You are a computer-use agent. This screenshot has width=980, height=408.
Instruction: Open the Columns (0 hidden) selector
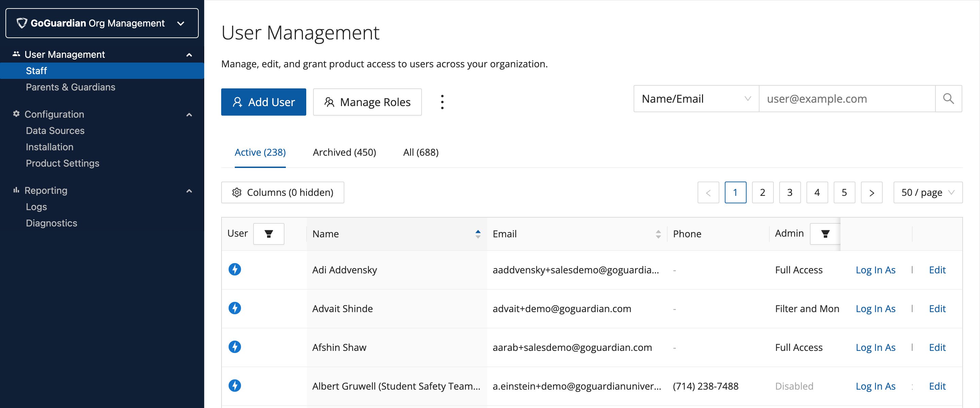283,192
